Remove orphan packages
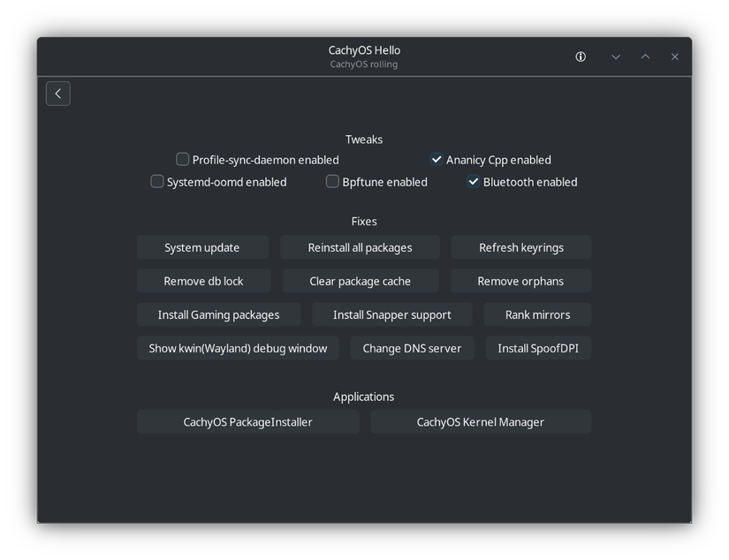 [x=520, y=280]
